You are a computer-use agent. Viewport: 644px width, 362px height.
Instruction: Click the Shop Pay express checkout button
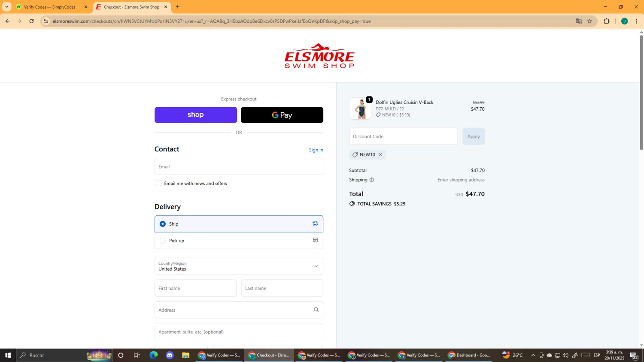coord(195,115)
